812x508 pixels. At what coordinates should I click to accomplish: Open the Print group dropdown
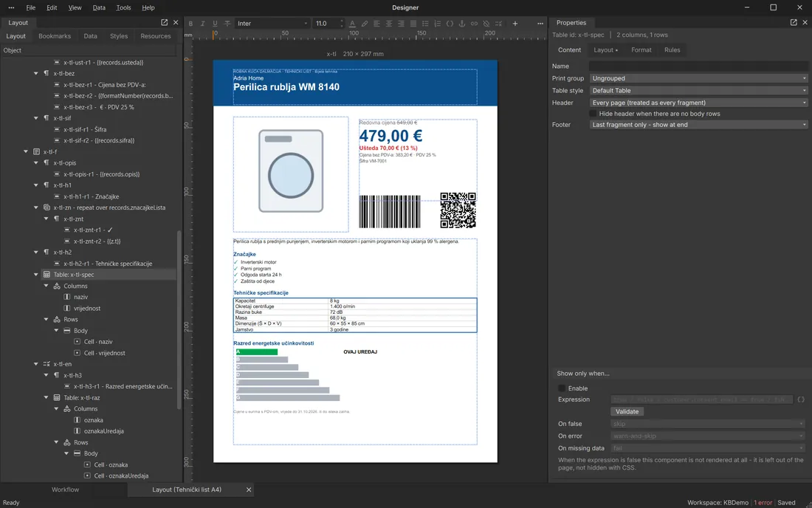pos(698,78)
